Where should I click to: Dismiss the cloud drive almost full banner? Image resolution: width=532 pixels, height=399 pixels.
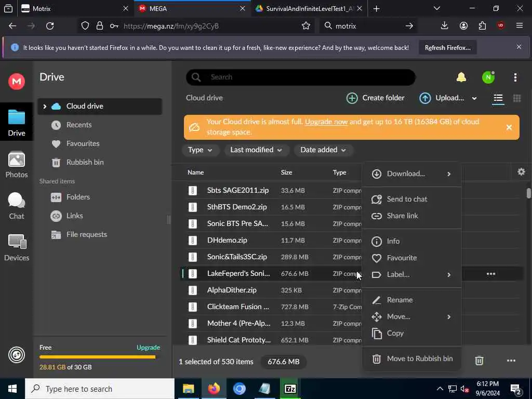(509, 128)
